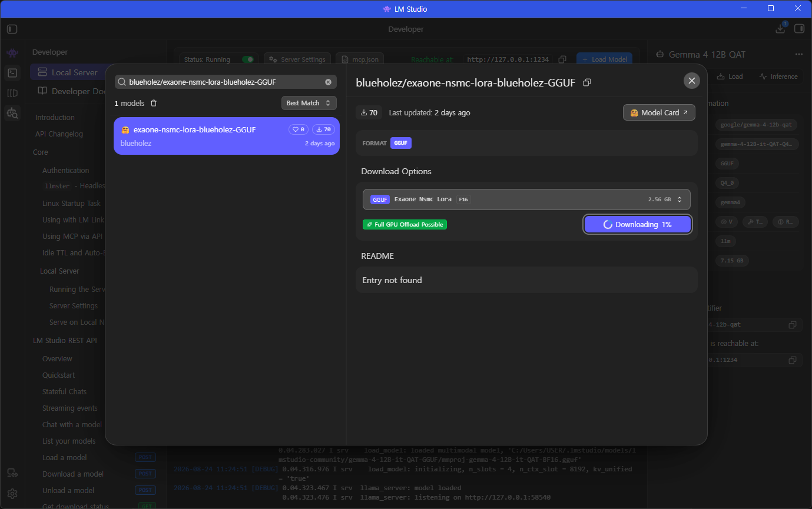This screenshot has height=509, width=812.
Task: Click the magnifier icon in the search field
Action: [x=122, y=82]
